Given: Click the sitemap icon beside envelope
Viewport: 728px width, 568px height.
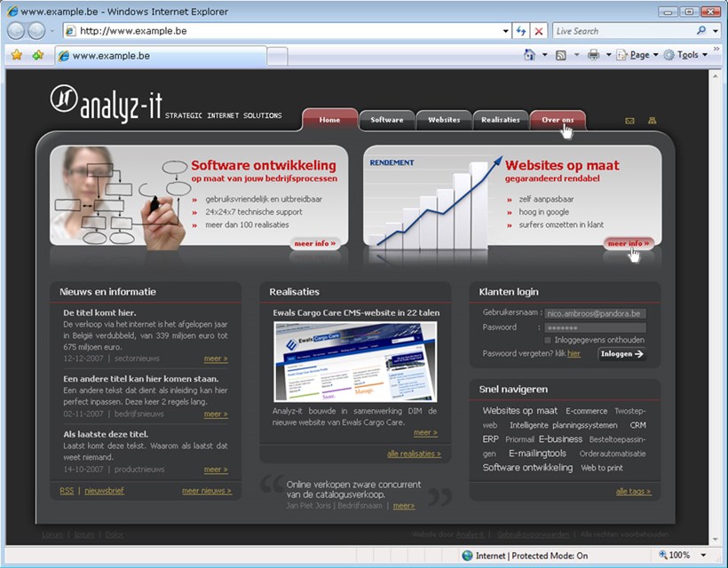Looking at the screenshot, I should click(x=653, y=121).
